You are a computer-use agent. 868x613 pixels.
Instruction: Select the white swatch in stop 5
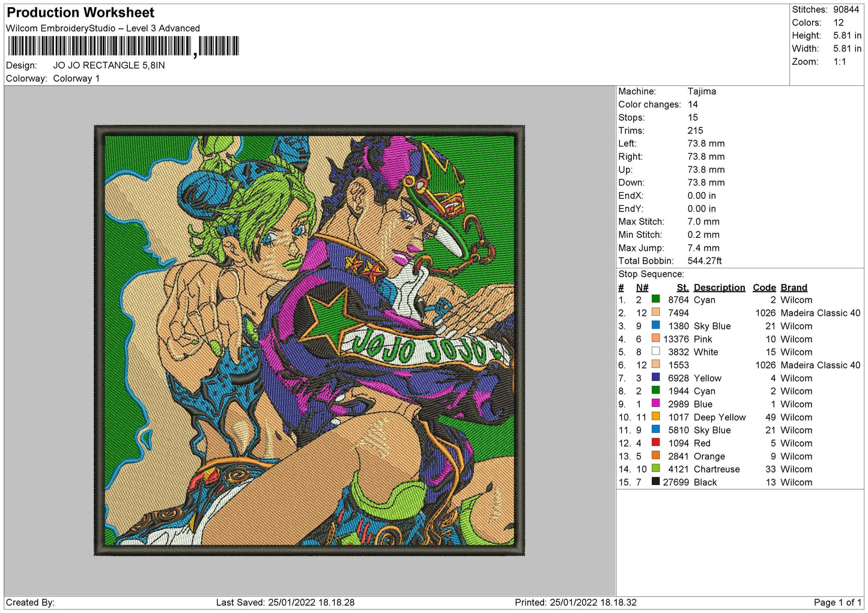tap(655, 351)
